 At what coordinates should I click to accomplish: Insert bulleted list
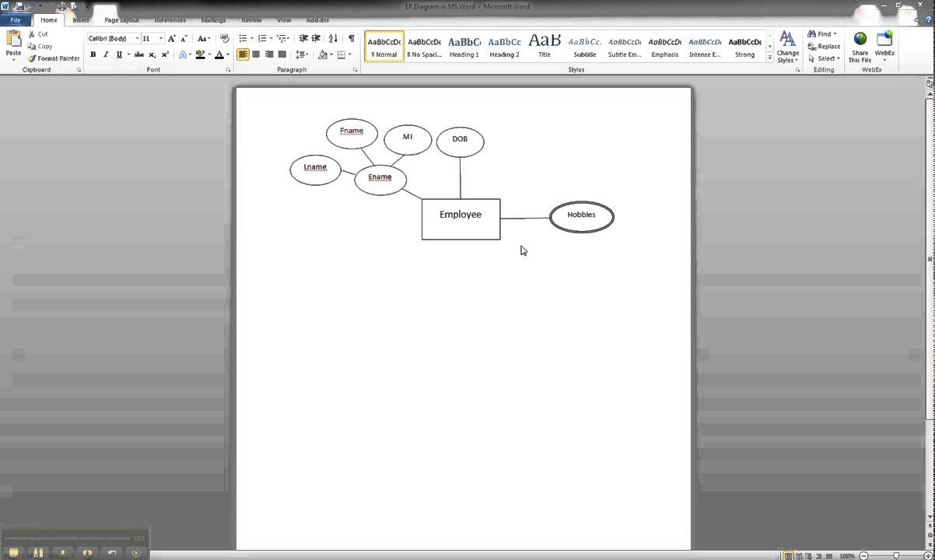click(243, 38)
